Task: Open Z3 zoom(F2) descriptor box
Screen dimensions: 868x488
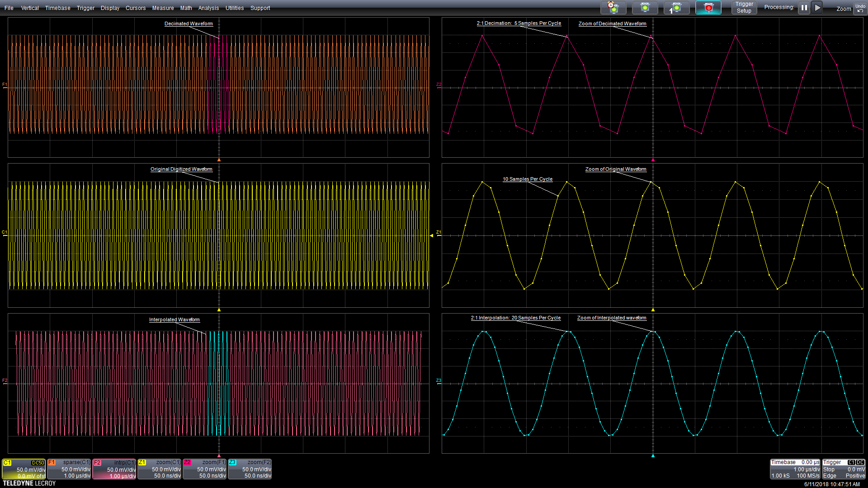Action: point(250,469)
